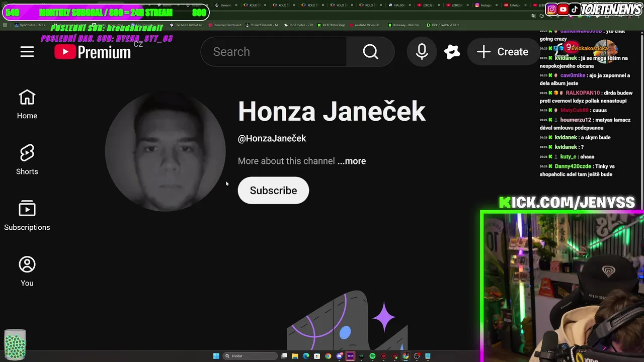This screenshot has width=644, height=362.
Task: Open Task View from the taskbar
Action: coord(284,356)
